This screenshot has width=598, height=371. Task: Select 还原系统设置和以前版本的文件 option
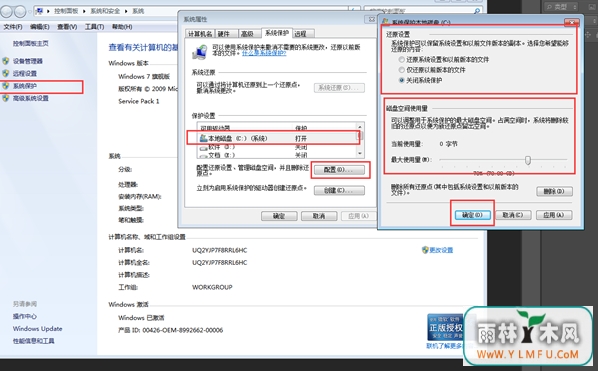click(x=402, y=59)
